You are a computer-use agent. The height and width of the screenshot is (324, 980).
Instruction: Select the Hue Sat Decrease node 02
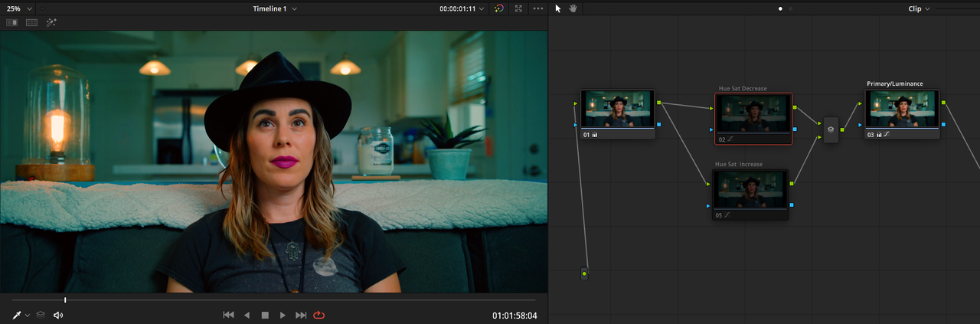[753, 119]
